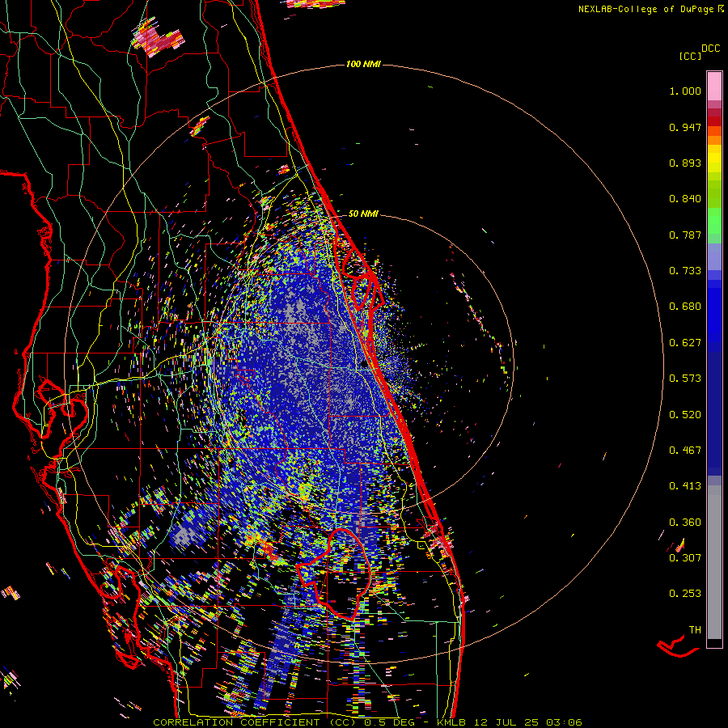This screenshot has width=728, height=728.
Task: Click the KMLB station identifier in caption
Action: (x=451, y=722)
